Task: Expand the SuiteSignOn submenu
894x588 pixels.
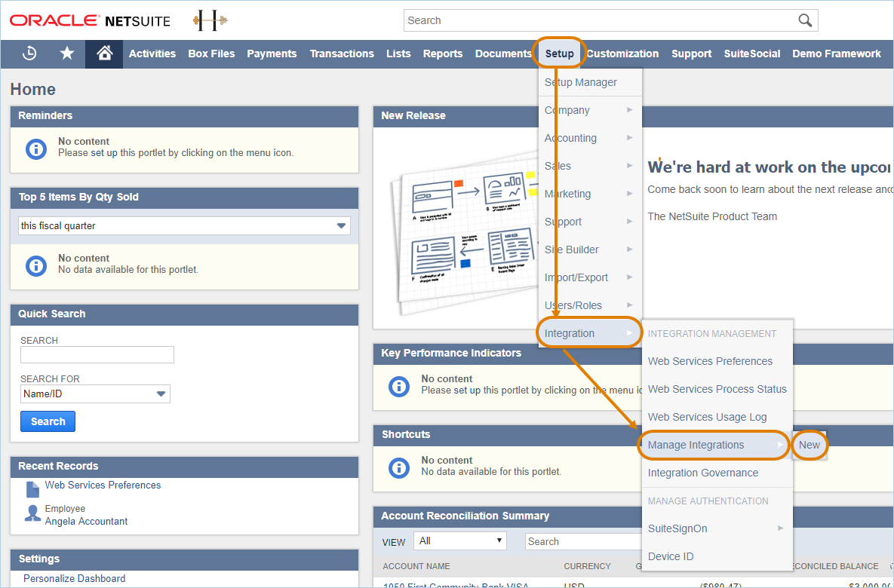Action: 717,528
